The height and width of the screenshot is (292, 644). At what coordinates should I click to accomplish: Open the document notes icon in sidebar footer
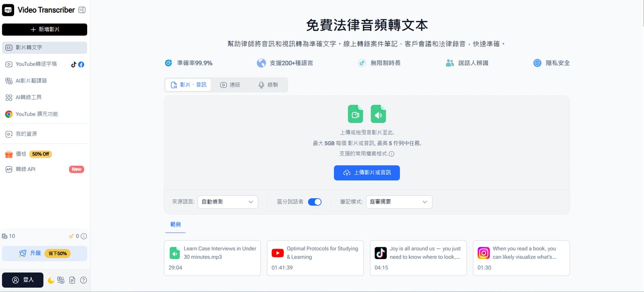72,280
